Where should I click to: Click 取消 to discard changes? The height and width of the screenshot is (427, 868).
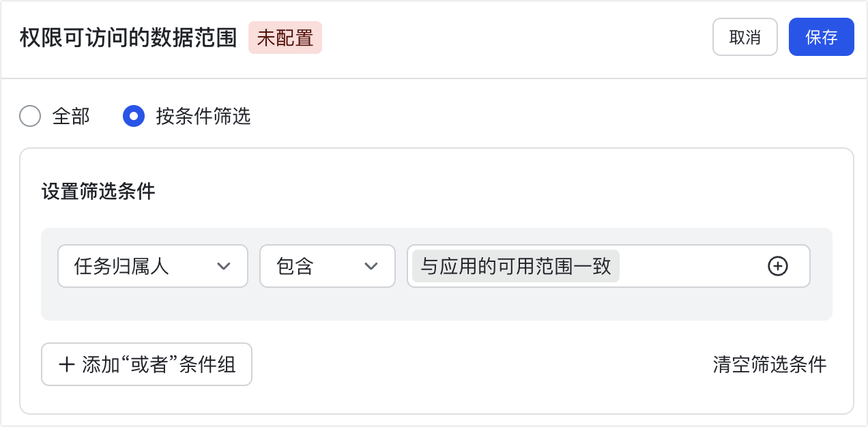(x=744, y=37)
